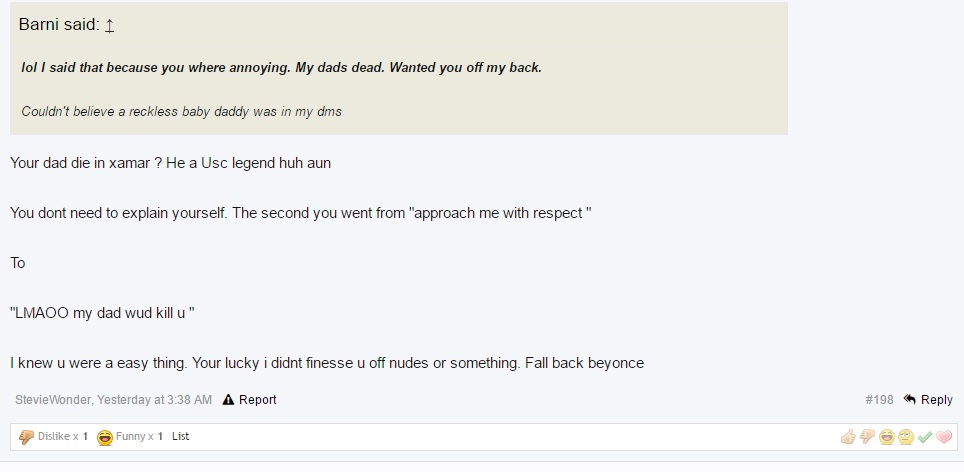Click the Report link text
Viewport: 964px width, 472px height.
click(258, 399)
